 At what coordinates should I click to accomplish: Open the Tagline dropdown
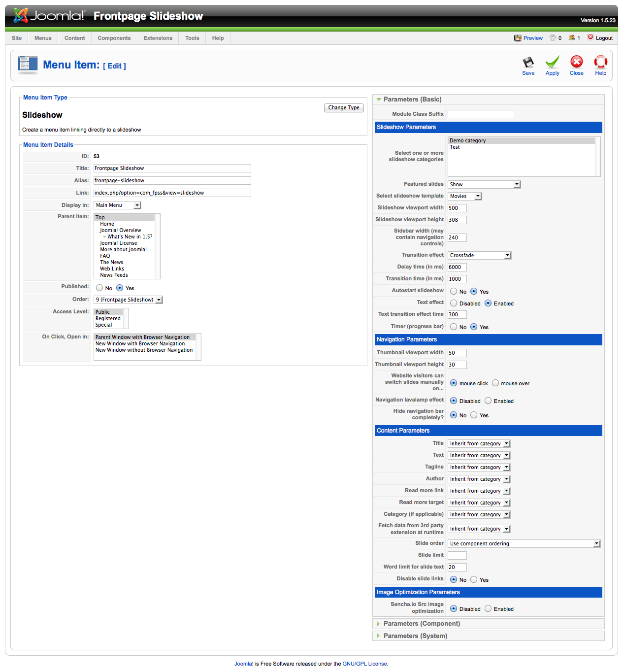click(479, 468)
